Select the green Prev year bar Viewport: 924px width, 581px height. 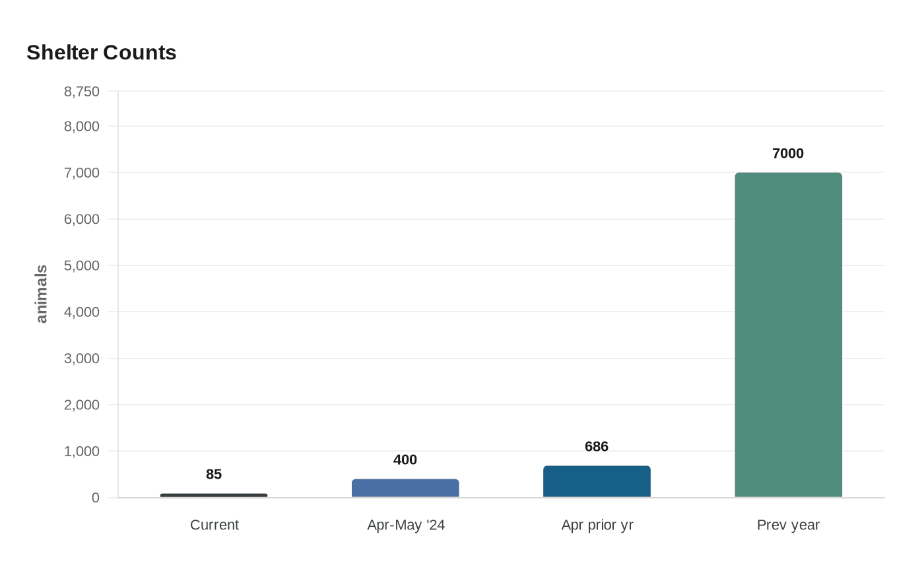point(788,335)
